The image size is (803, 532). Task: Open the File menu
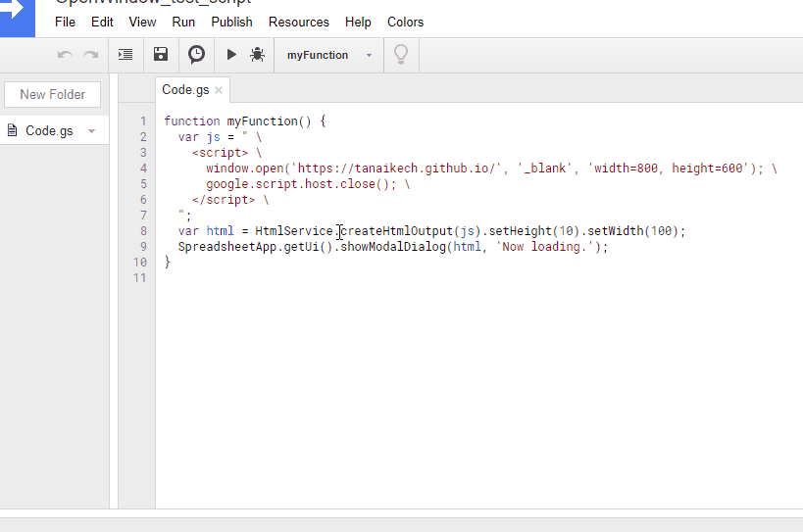point(65,22)
